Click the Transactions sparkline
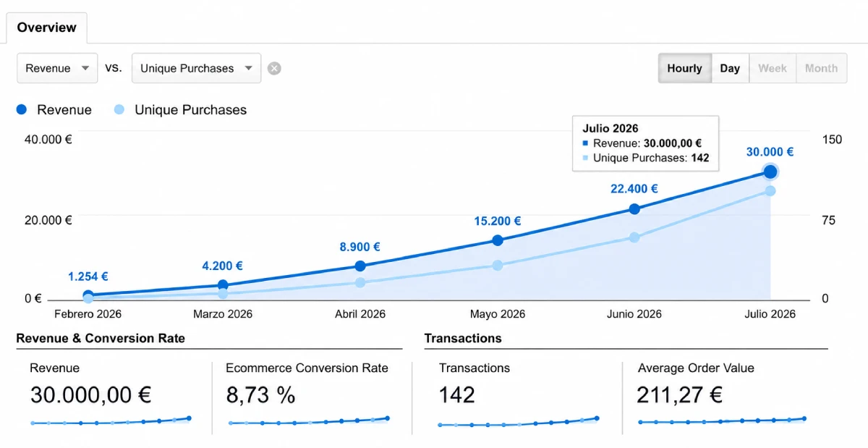The height and width of the screenshot is (448, 868). (518, 422)
